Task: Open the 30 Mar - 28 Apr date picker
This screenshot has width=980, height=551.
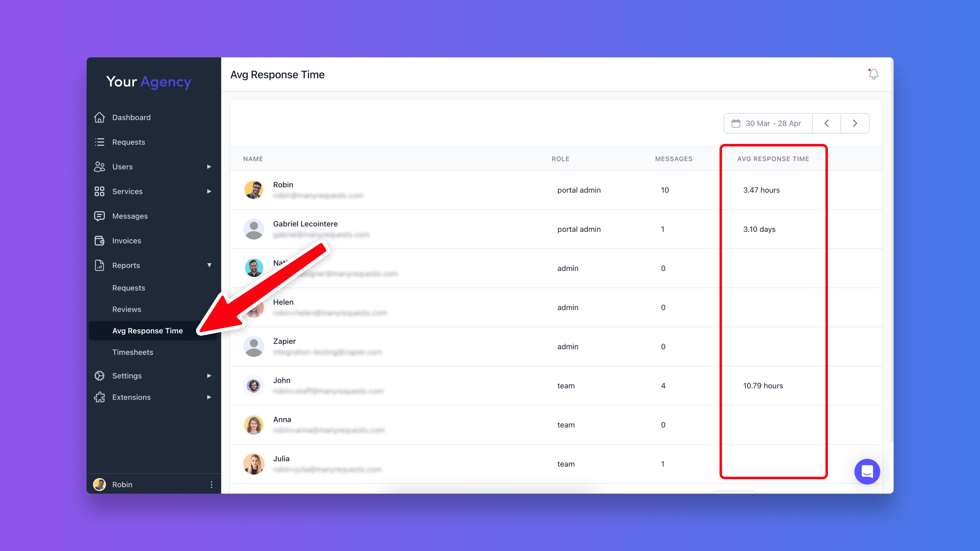Action: (x=768, y=123)
